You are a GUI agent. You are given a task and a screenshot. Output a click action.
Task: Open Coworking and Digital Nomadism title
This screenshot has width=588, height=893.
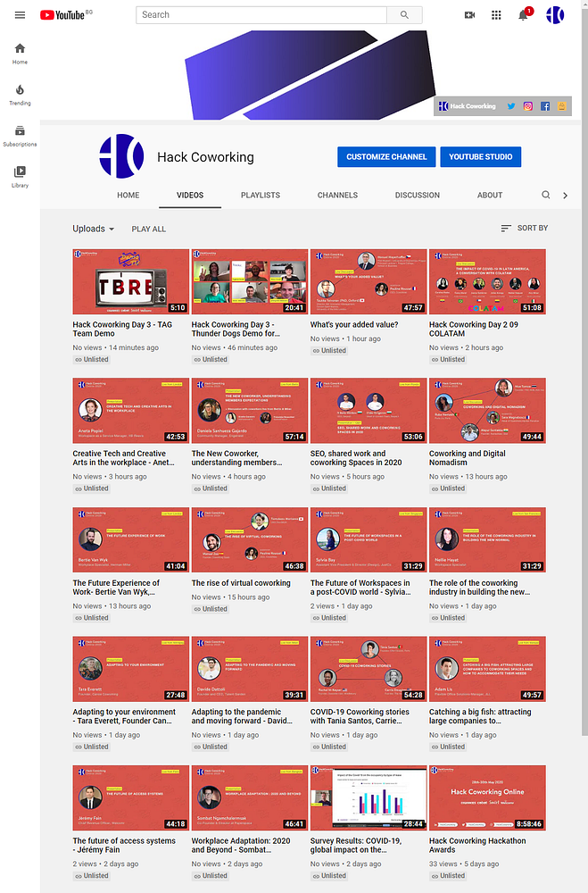(468, 458)
